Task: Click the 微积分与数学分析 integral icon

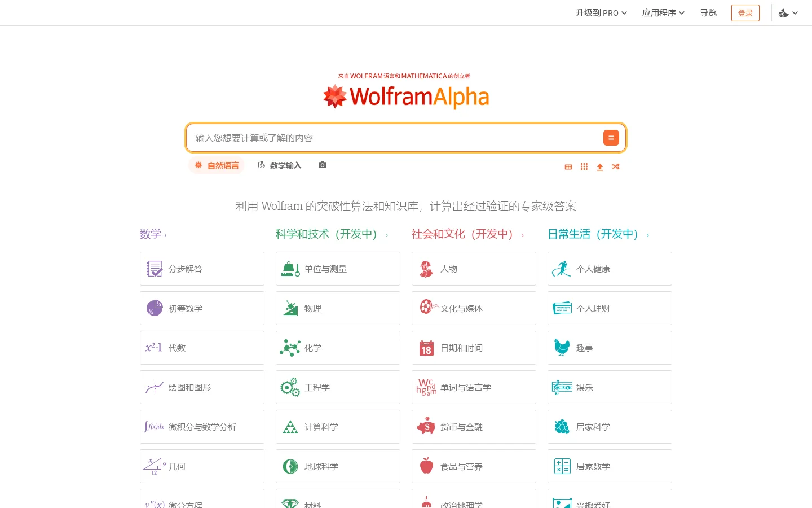Action: point(154,427)
